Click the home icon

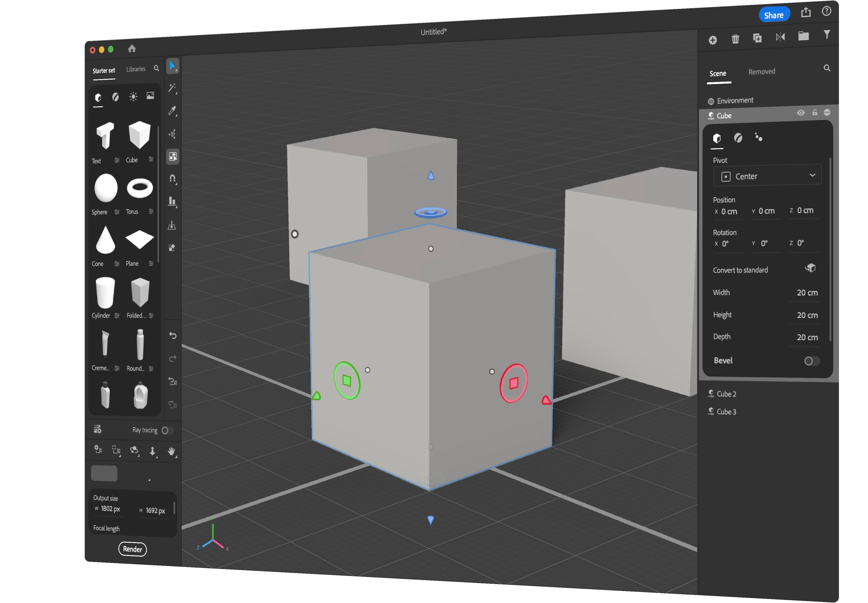[x=132, y=48]
